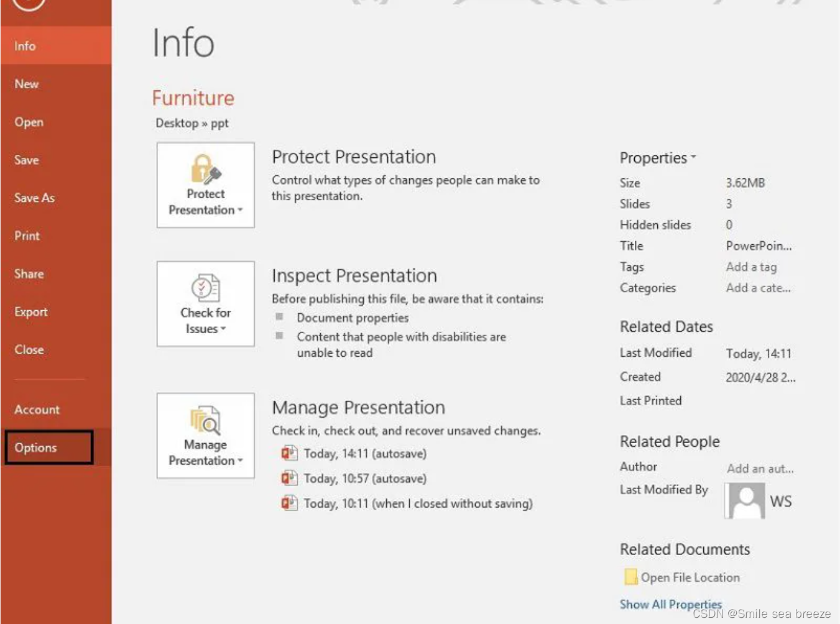Click the Related Documents heading
Viewport: 840px width, 624px height.
685,549
